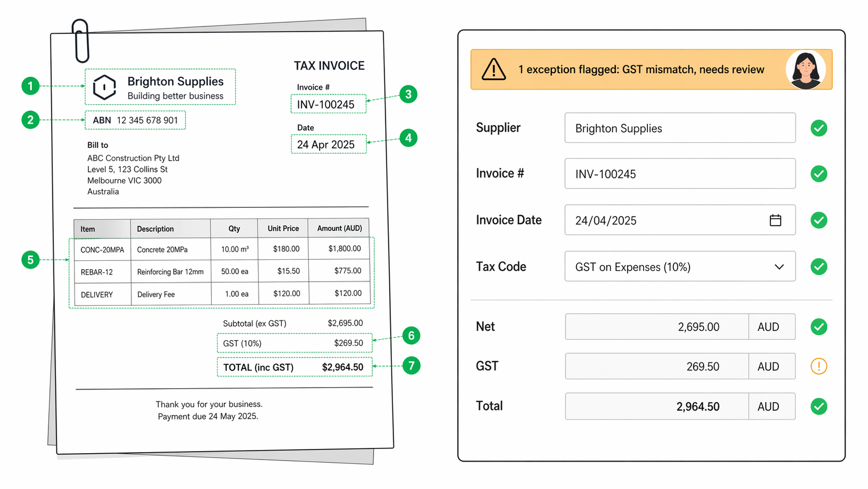868x489 pixels.
Task: Click the 'TOTAL (inc GST)' line on the invoice
Action: (294, 367)
